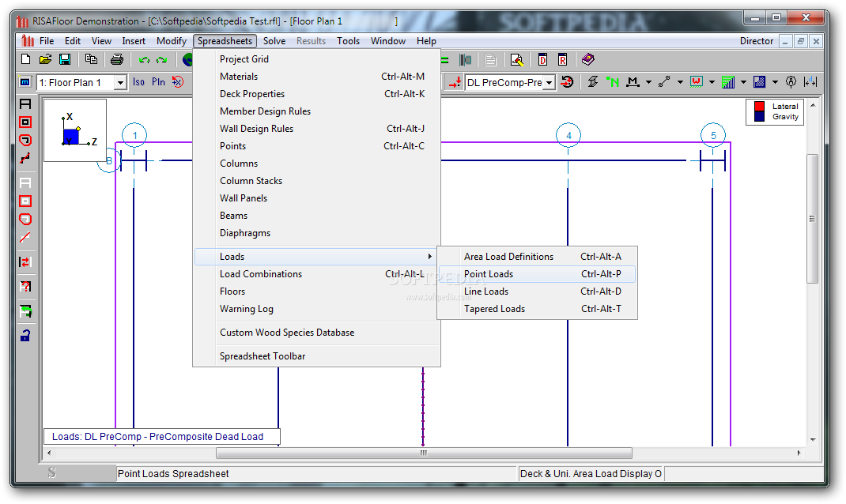Open the DL PreComp-Pre load dropdown
Viewport: 846px width, 504px height.
point(549,82)
